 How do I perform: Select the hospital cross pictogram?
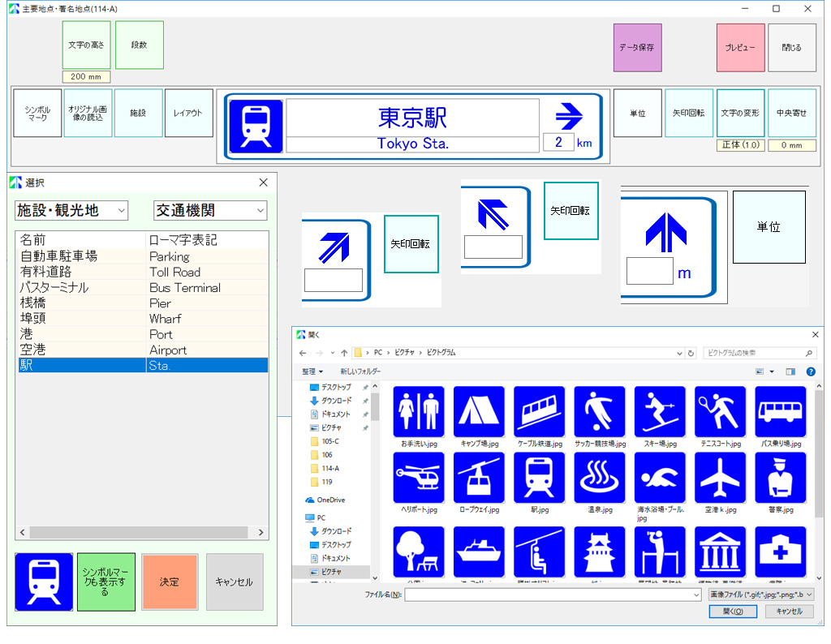781,552
